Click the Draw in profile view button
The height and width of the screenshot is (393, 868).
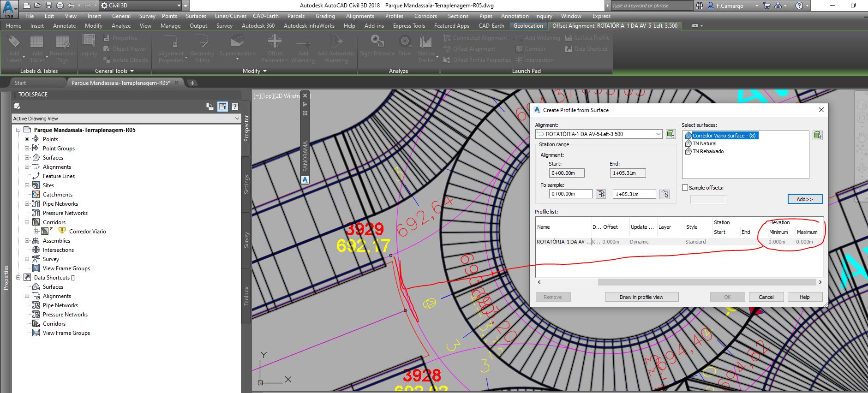[x=641, y=297]
